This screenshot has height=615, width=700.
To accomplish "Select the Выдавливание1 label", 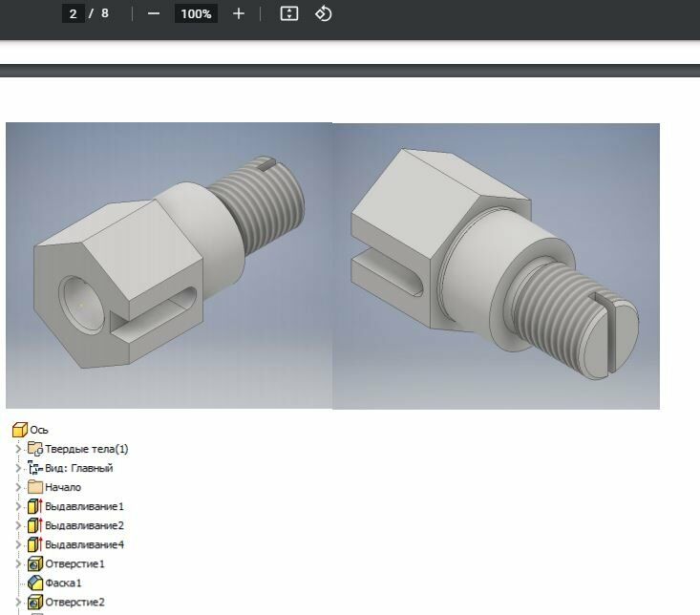I will tap(84, 506).
